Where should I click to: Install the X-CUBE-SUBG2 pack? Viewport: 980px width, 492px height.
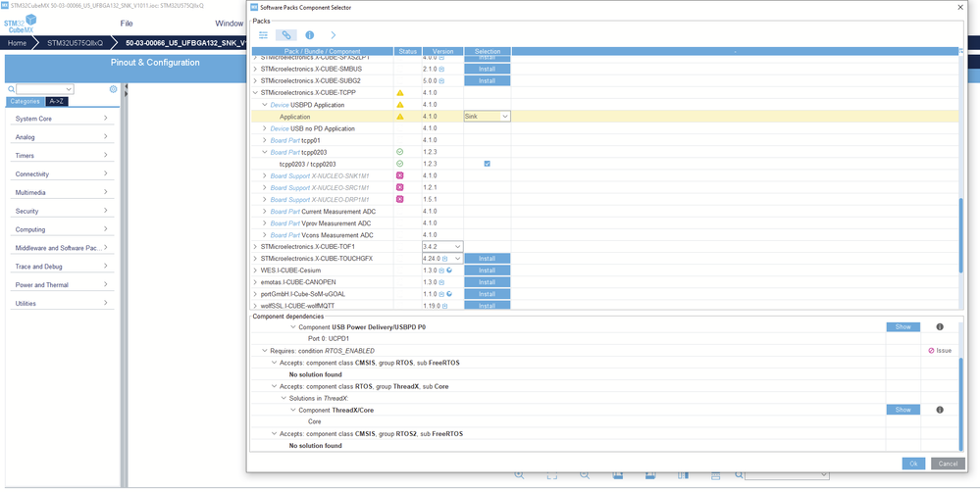(487, 80)
